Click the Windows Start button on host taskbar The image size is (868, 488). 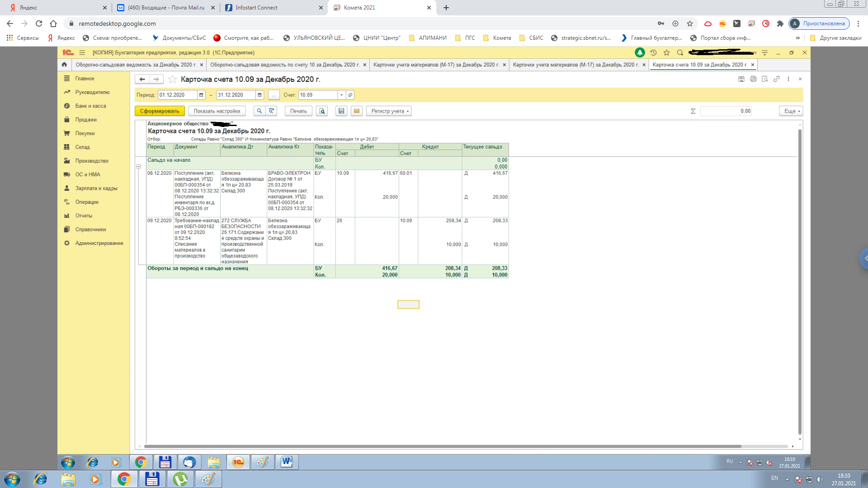click(12, 479)
